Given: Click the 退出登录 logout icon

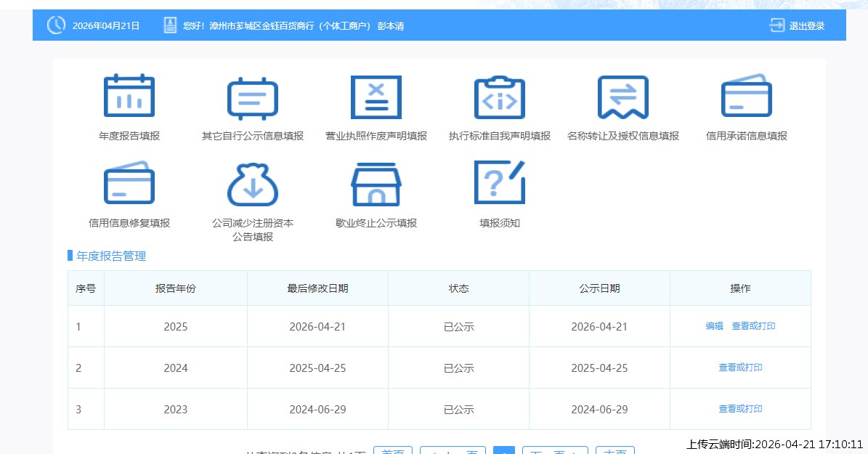Looking at the screenshot, I should click(777, 25).
